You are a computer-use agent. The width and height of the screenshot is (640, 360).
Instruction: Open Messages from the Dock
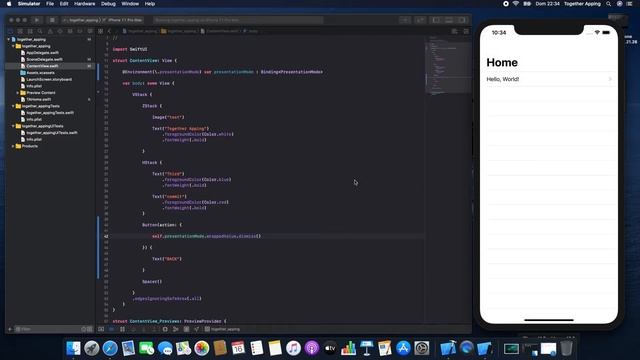click(x=165, y=348)
